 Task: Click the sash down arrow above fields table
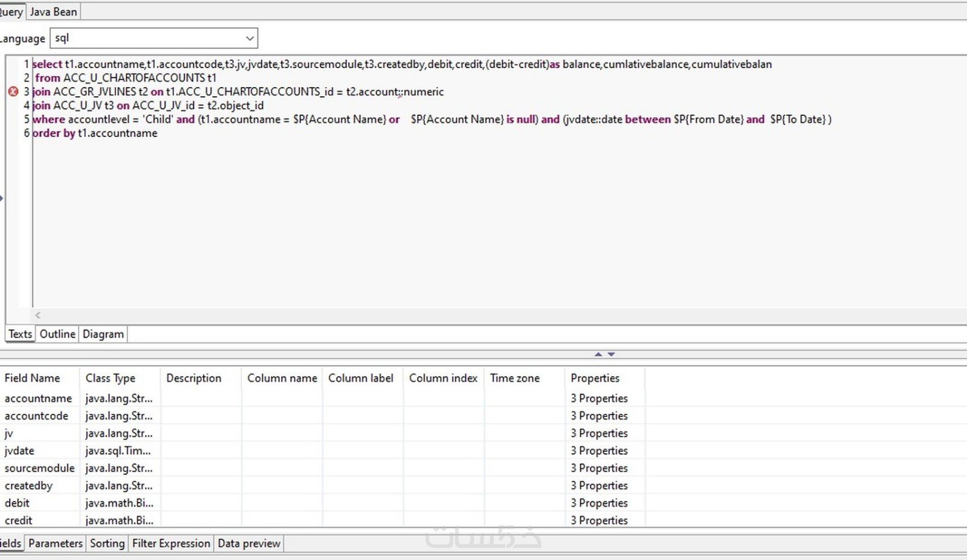point(611,355)
